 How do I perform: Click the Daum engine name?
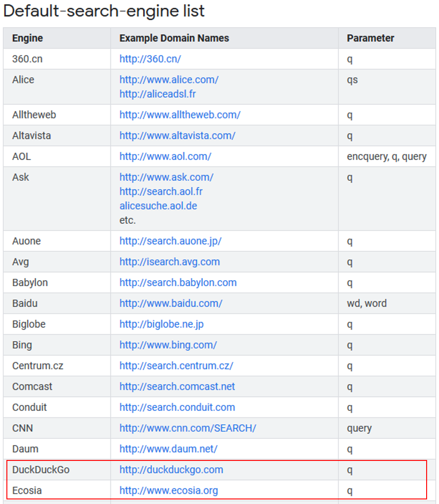point(25,449)
